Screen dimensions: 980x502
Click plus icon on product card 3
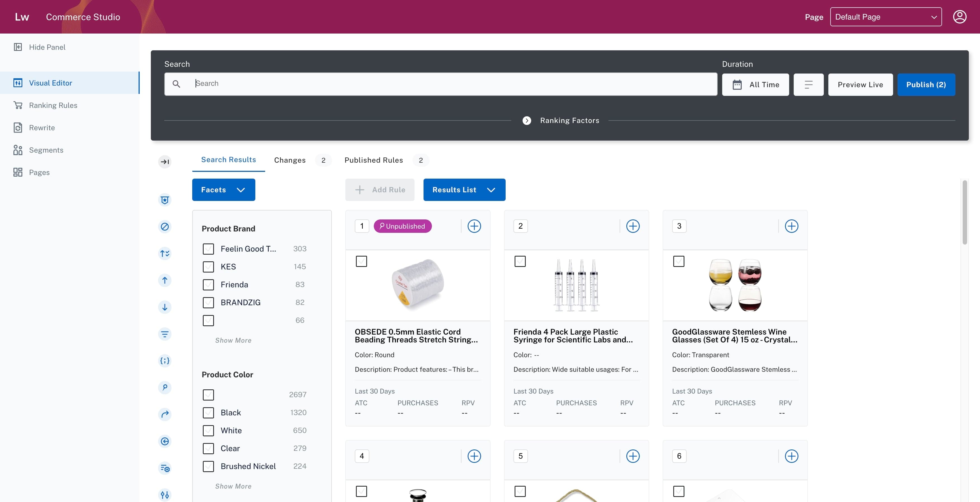[x=791, y=226]
